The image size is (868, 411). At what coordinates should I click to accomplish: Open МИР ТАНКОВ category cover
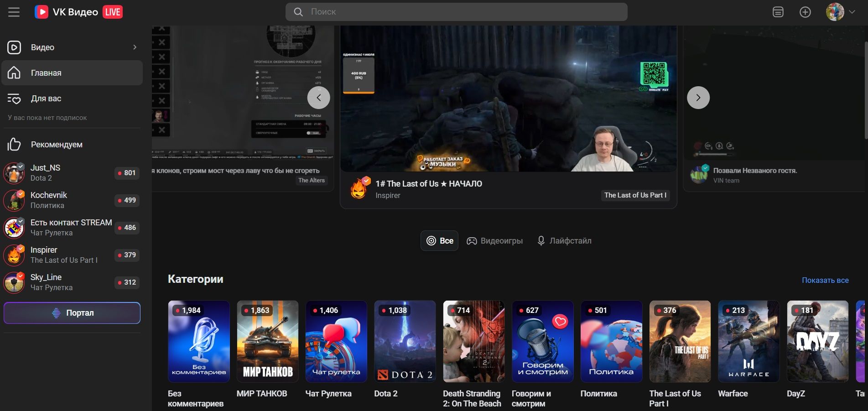267,341
